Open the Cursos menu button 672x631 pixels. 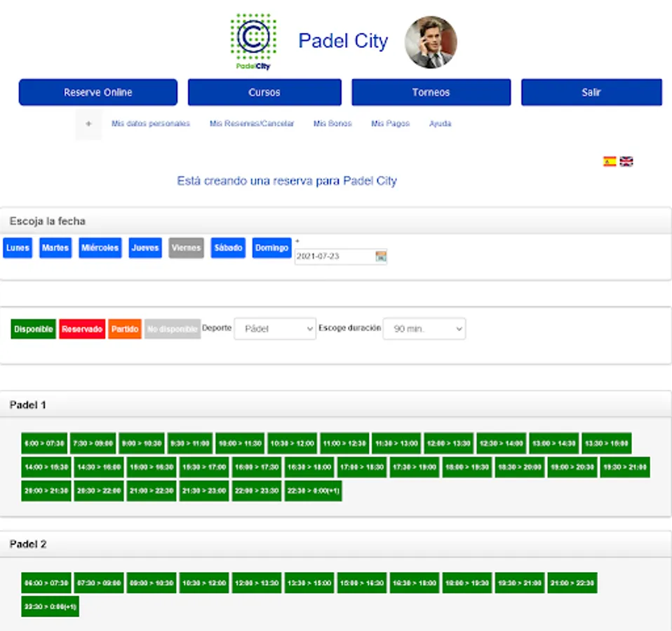tap(264, 92)
